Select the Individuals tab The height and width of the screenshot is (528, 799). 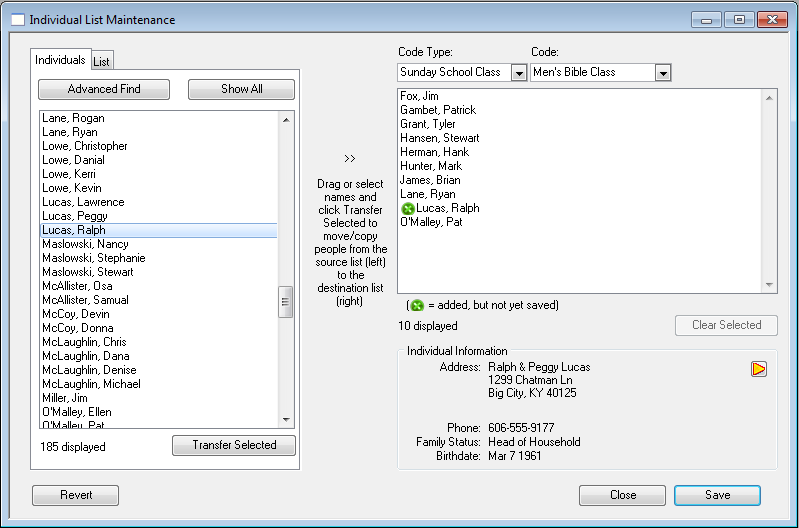[x=60, y=60]
